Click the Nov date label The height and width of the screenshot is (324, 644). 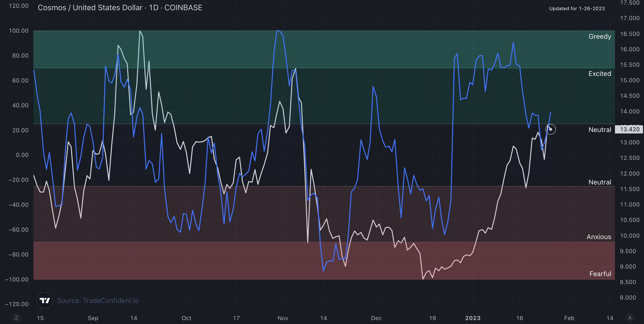tap(283, 318)
